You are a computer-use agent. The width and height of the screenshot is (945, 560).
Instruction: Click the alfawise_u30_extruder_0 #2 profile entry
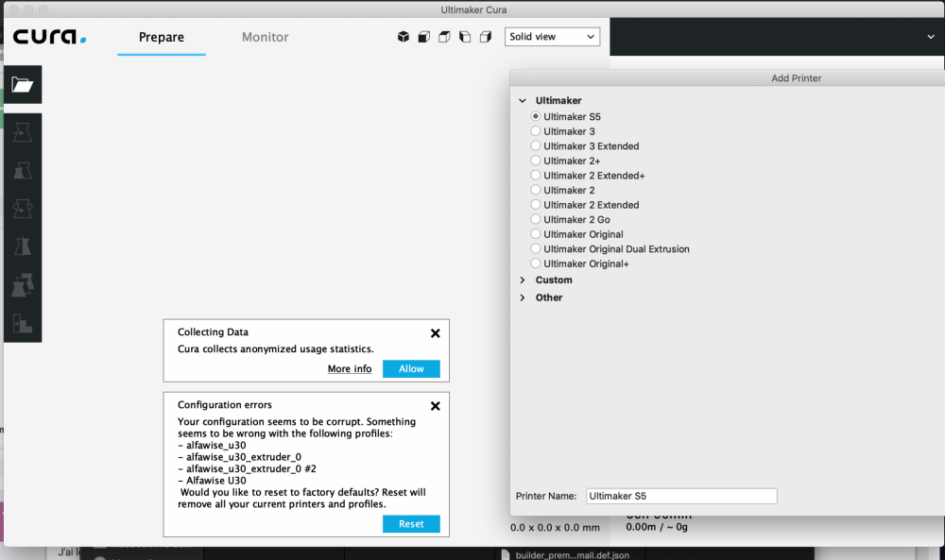click(x=250, y=468)
